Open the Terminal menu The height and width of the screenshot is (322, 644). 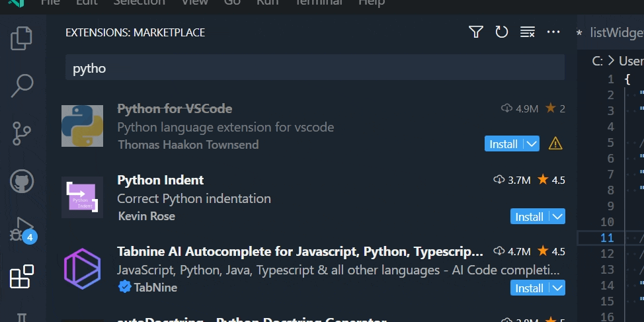click(x=319, y=3)
